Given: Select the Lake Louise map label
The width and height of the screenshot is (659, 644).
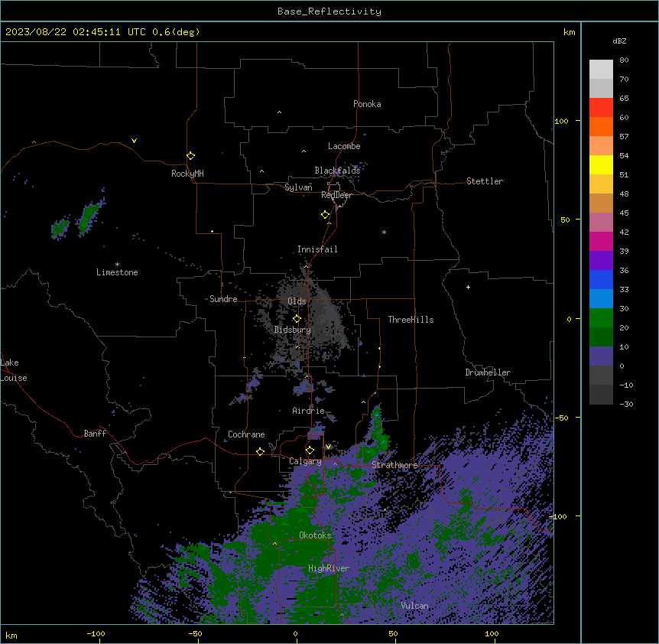Looking at the screenshot, I should point(14,370).
